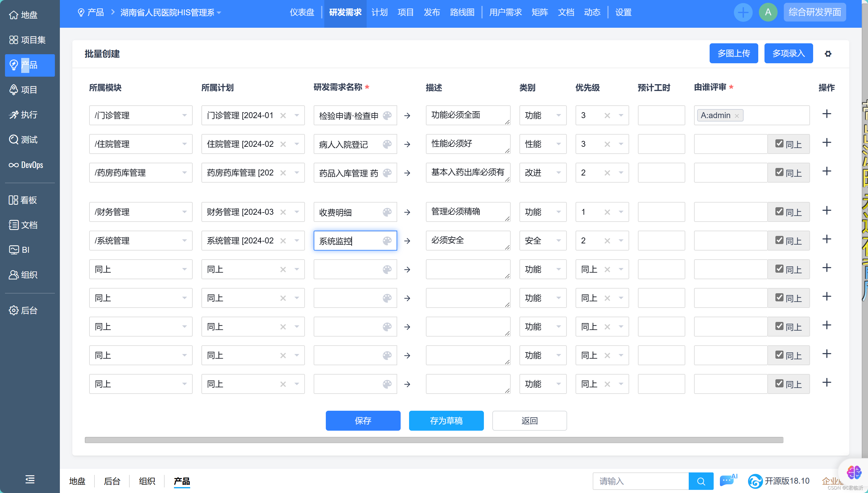Click the DevOps sidebar icon
Viewport: 868px width, 493px height.
coord(13,165)
